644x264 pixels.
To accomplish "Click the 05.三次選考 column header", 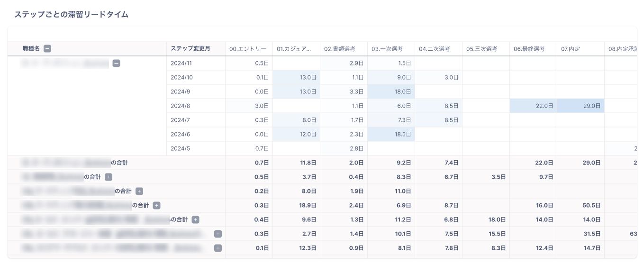I will click(x=481, y=49).
